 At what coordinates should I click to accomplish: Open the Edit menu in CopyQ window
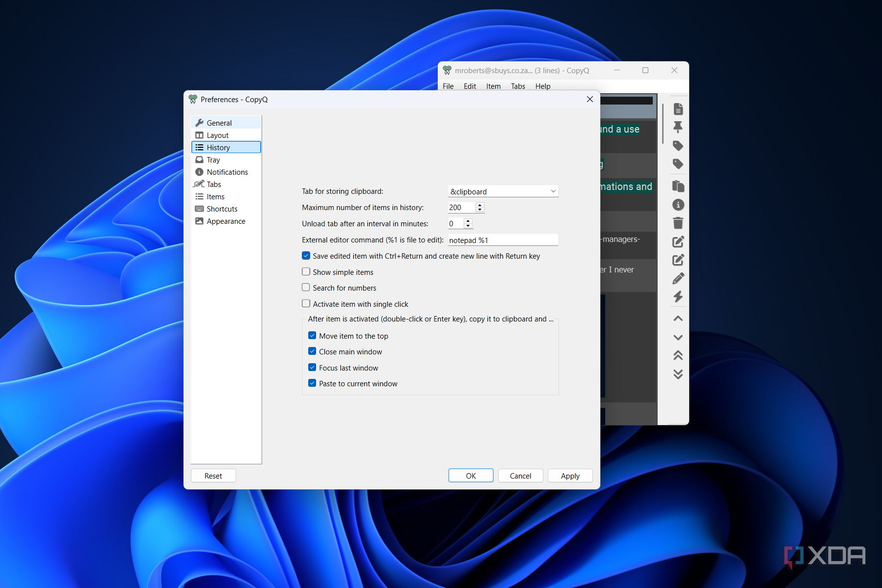(470, 86)
